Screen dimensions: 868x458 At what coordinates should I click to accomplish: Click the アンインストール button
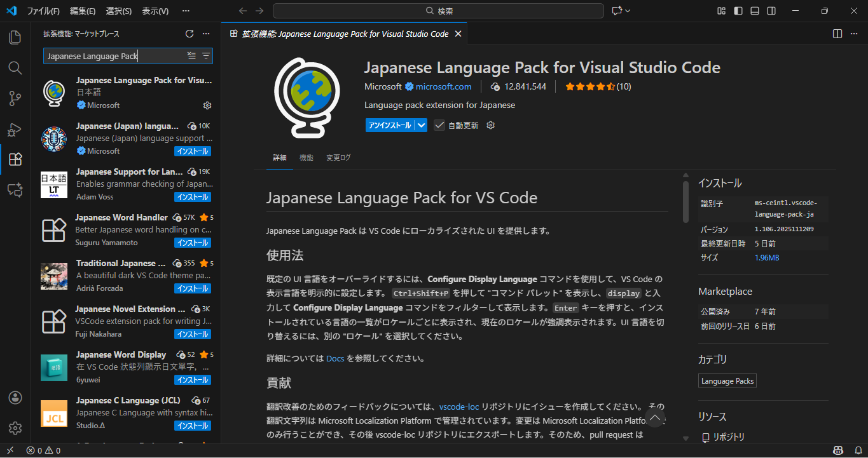pyautogui.click(x=390, y=125)
